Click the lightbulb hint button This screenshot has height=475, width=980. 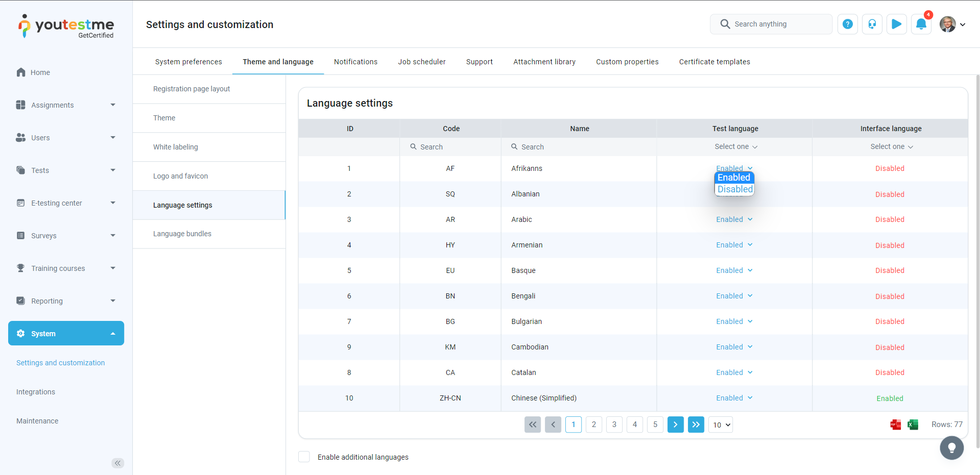pos(951,448)
